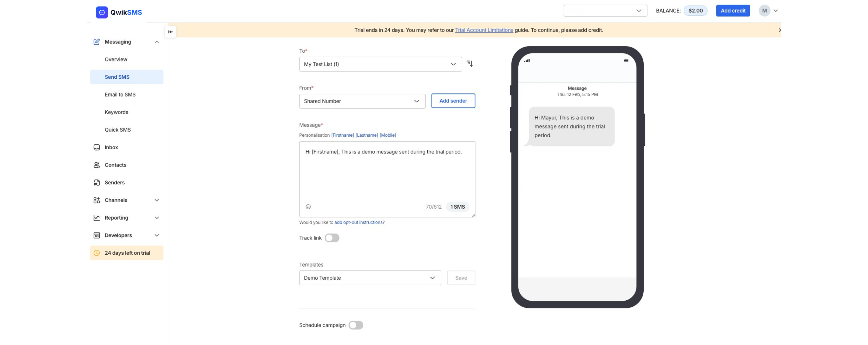Click the Add credit button
The height and width of the screenshot is (345, 868).
pos(733,11)
